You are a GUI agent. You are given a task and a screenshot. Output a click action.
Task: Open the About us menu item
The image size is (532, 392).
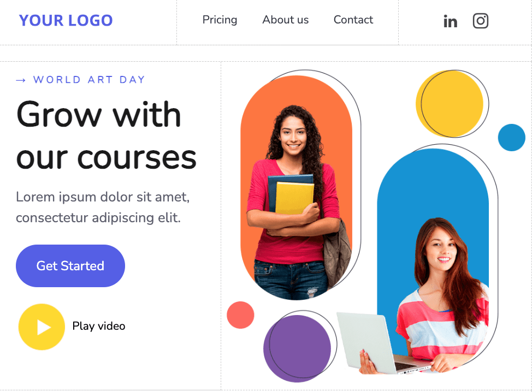click(x=285, y=20)
